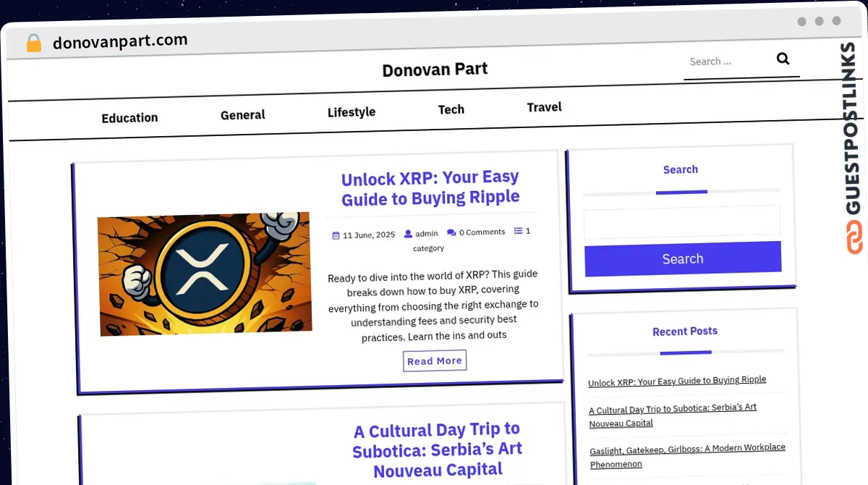Open recent post 'Gaslight, Gatekeep, Girlboss'
The height and width of the screenshot is (485, 868).
[687, 455]
